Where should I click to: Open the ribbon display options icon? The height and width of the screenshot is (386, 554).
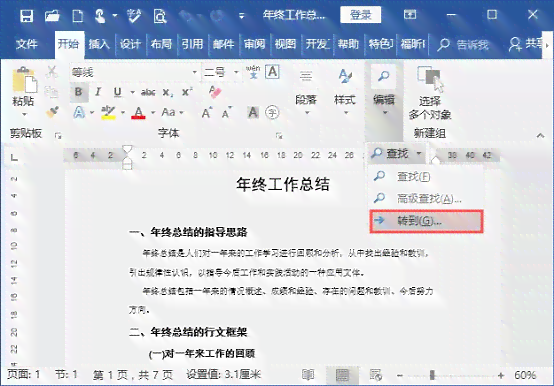410,14
